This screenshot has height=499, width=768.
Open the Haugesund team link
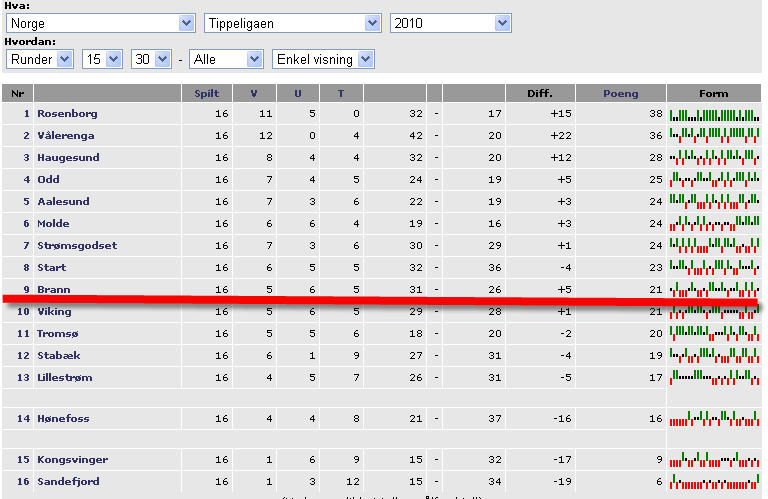pyautogui.click(x=69, y=158)
